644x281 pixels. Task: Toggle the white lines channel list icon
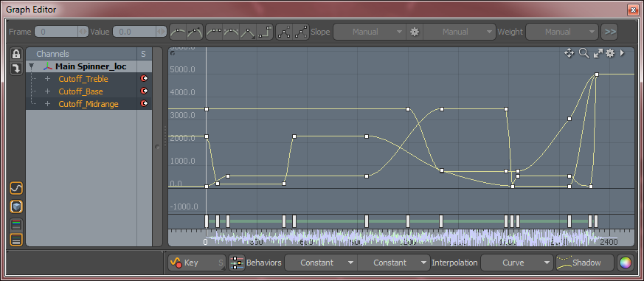(16, 240)
